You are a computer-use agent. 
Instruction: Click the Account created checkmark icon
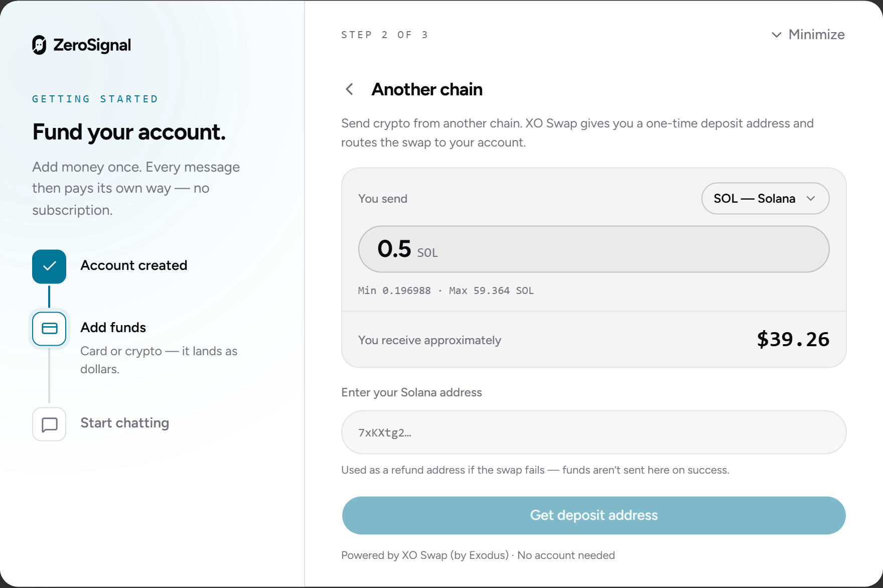tap(49, 266)
